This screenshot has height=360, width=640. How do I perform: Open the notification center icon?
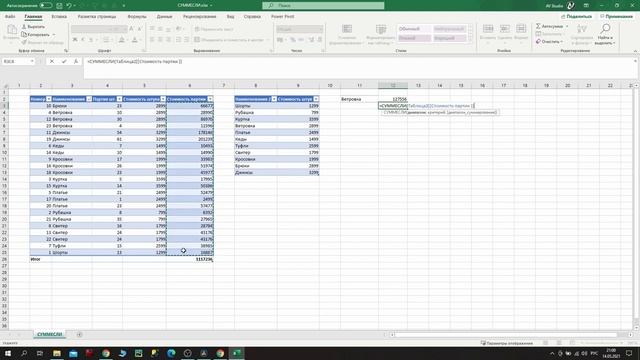[x=629, y=353]
